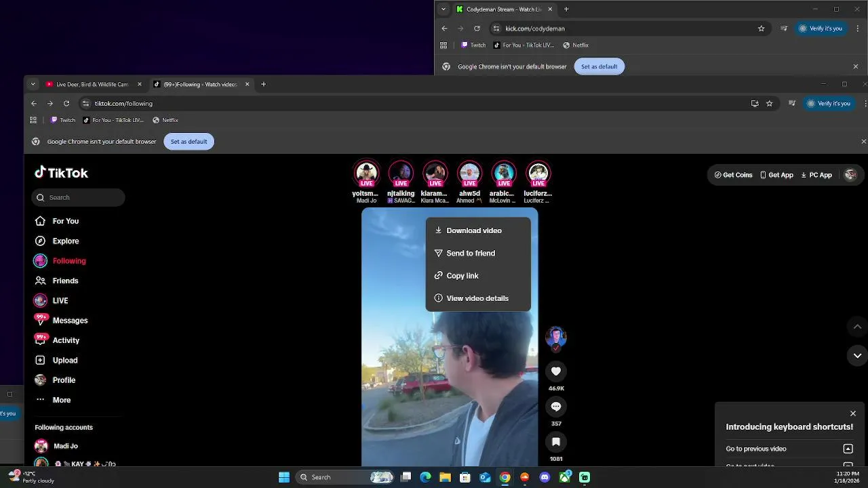
Task: Click Set as default in Kick window
Action: point(599,66)
